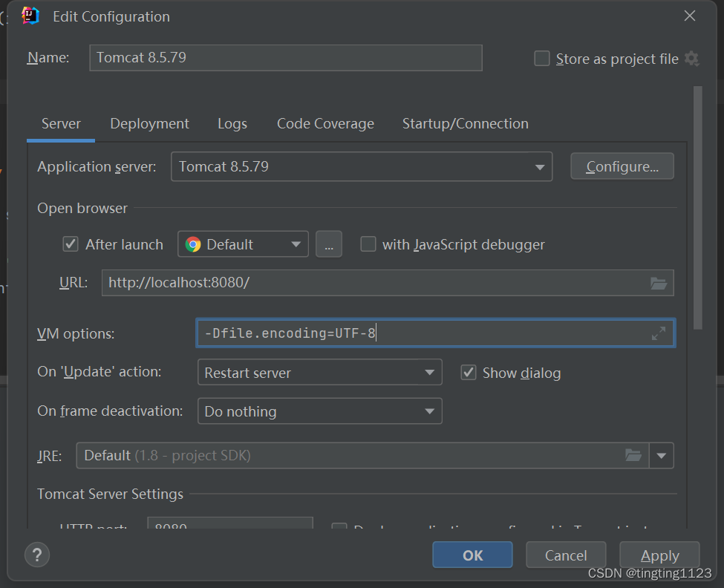Click the Cancel button
Image resolution: width=724 pixels, height=588 pixels.
click(x=566, y=555)
